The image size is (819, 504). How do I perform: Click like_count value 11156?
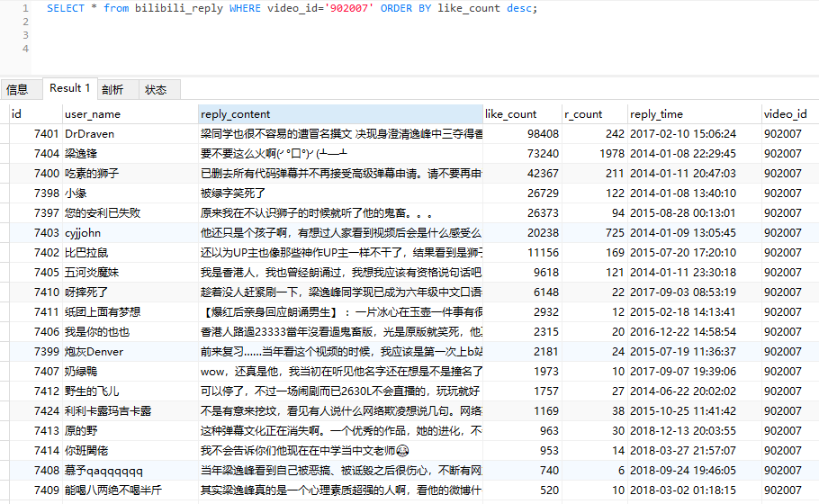pyautogui.click(x=543, y=253)
